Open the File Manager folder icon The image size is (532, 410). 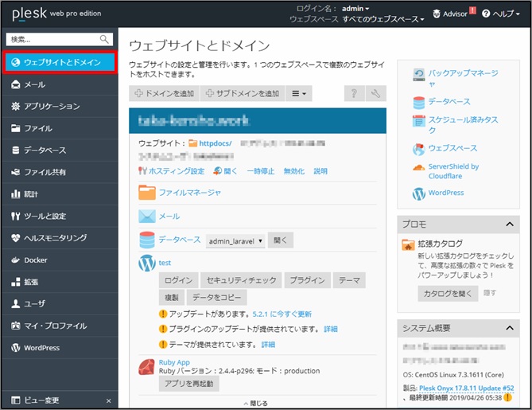click(x=147, y=192)
